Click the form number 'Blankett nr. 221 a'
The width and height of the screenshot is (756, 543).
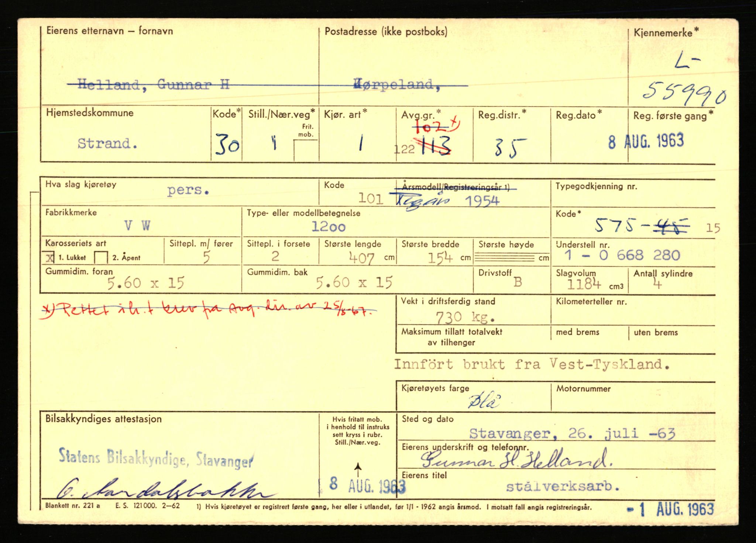click(x=73, y=506)
